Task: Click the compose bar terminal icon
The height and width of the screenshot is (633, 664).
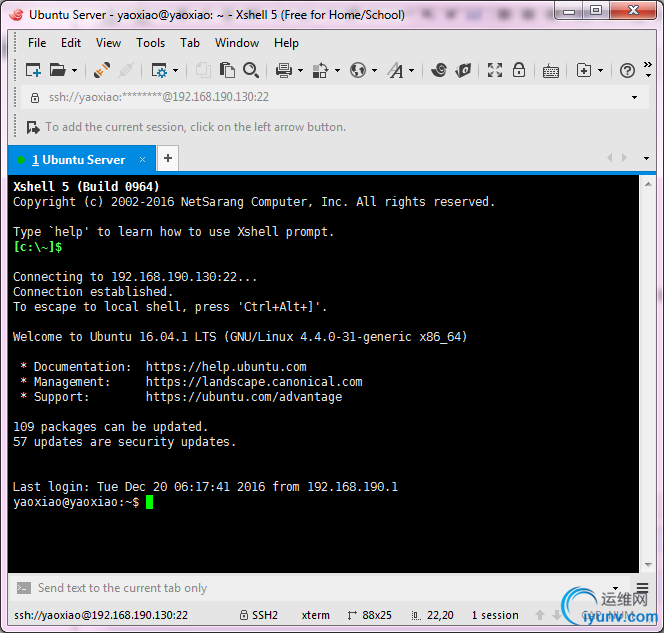Action: pyautogui.click(x=24, y=588)
